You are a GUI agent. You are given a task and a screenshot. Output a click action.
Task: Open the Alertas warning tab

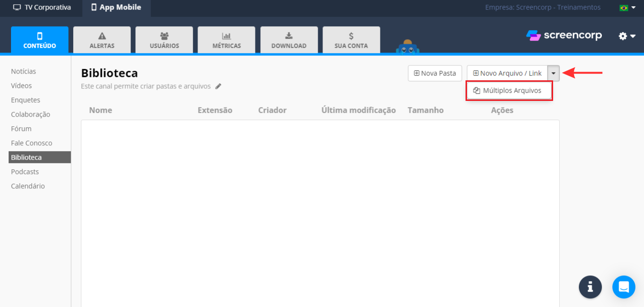click(102, 40)
